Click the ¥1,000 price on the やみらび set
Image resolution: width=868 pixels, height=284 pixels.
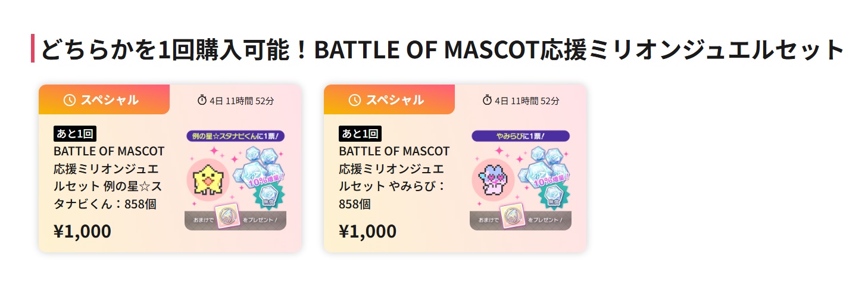[x=367, y=231]
